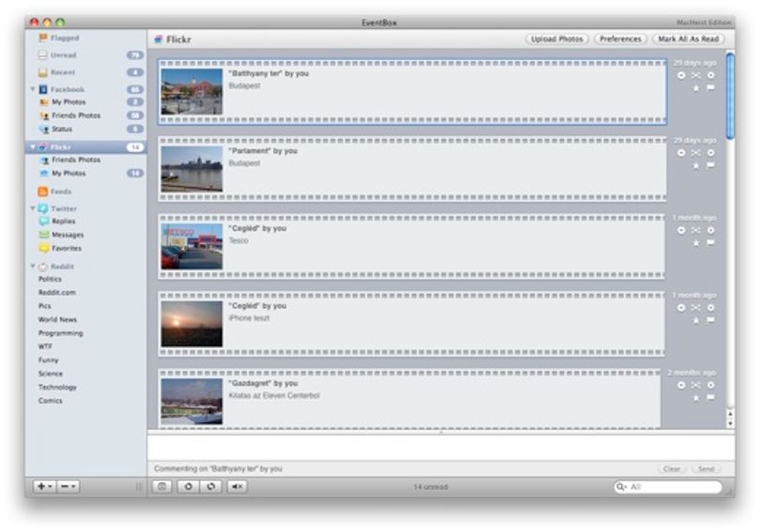Open the plus add-account dropdown

(x=45, y=486)
